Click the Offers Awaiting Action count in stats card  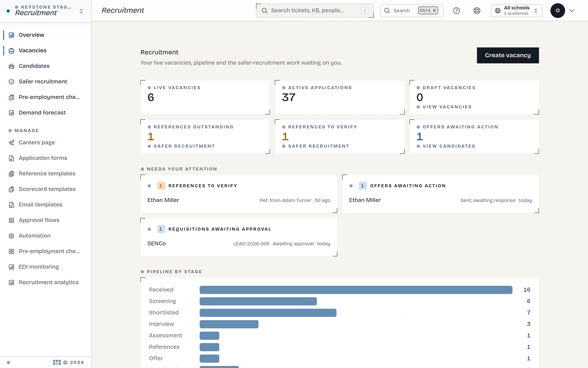pos(420,137)
